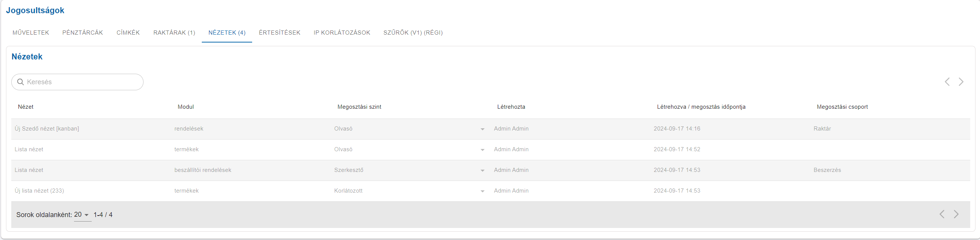Click the Nézet column header
Screen dimensions: 980x240
[26, 107]
